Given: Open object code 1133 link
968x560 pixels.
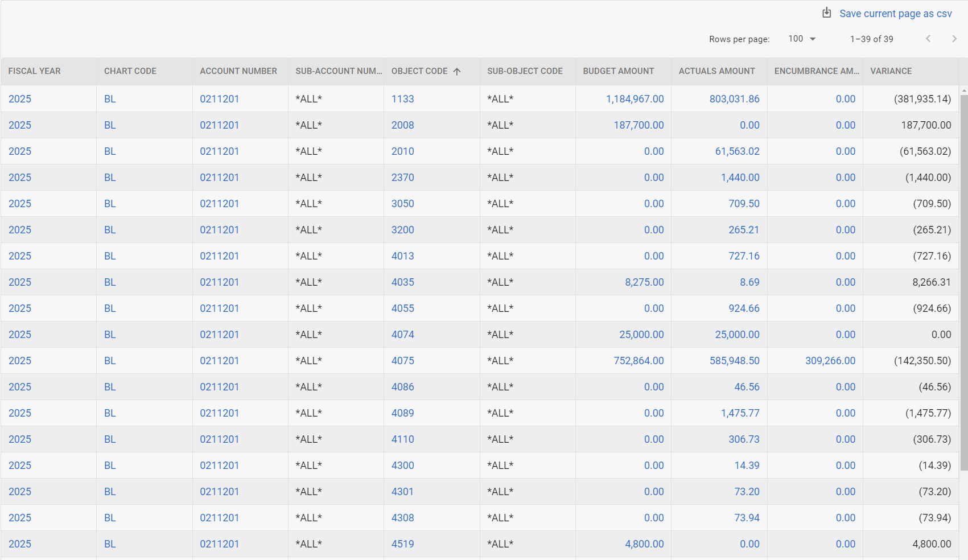Looking at the screenshot, I should pos(402,99).
